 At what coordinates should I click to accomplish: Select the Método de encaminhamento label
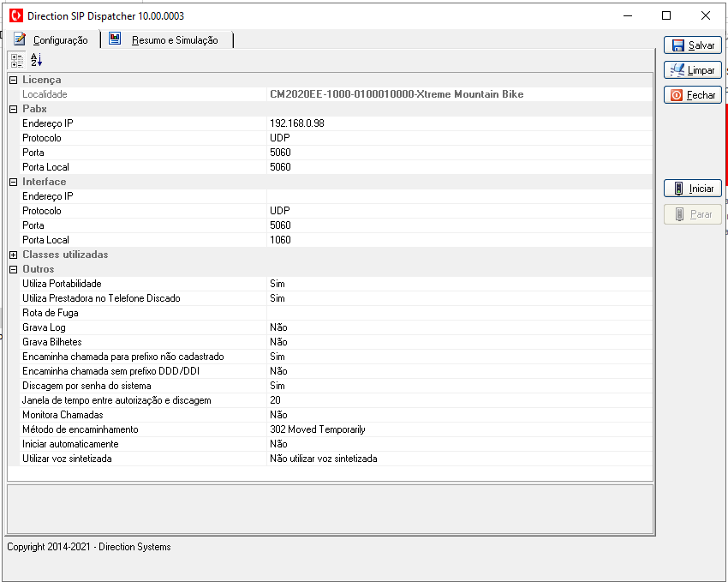pos(81,429)
